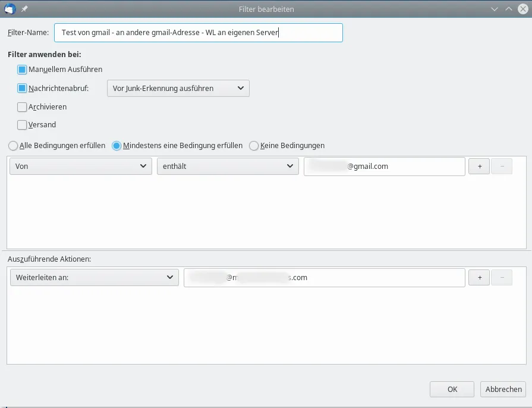Click the maximize chevron in title bar

[x=509, y=9]
